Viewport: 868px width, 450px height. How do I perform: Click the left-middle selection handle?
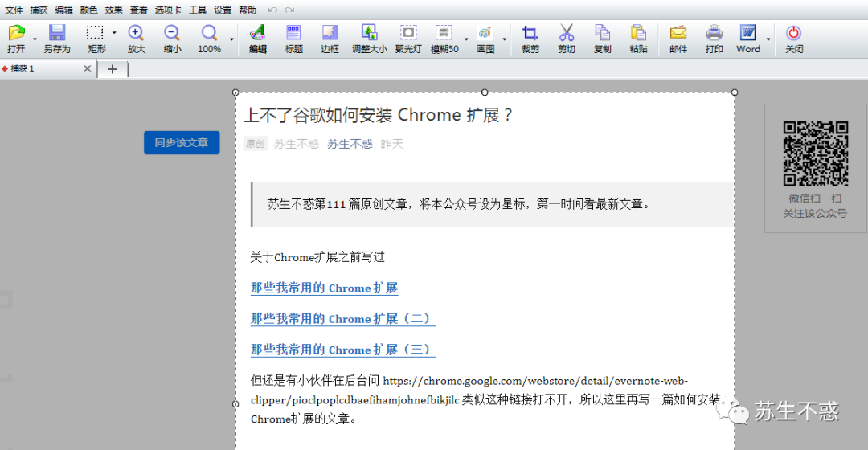click(235, 404)
